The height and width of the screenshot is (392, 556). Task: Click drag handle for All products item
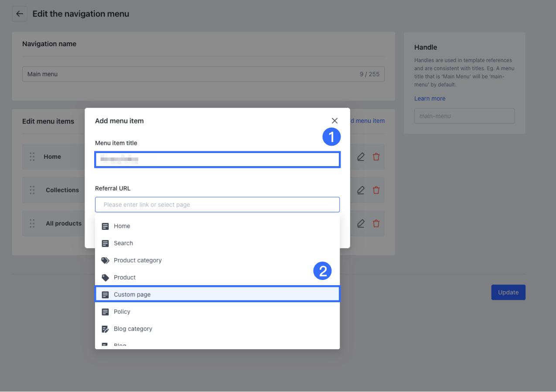click(32, 224)
